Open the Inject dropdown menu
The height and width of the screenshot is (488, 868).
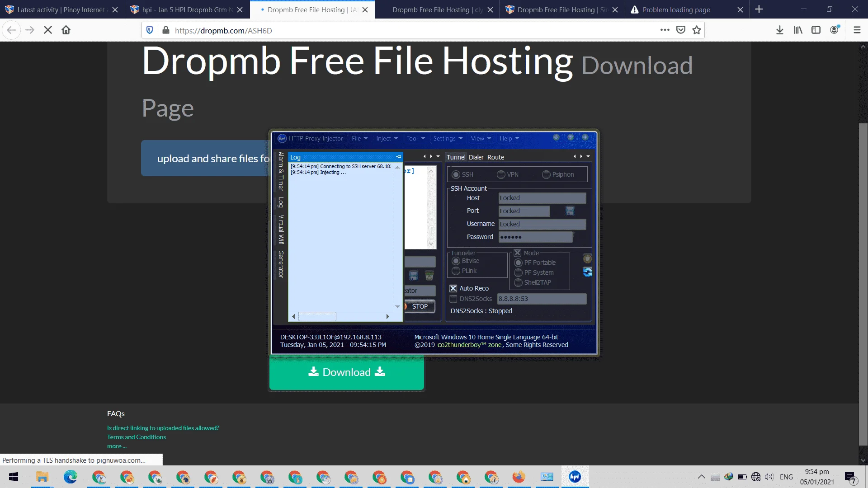click(x=387, y=138)
